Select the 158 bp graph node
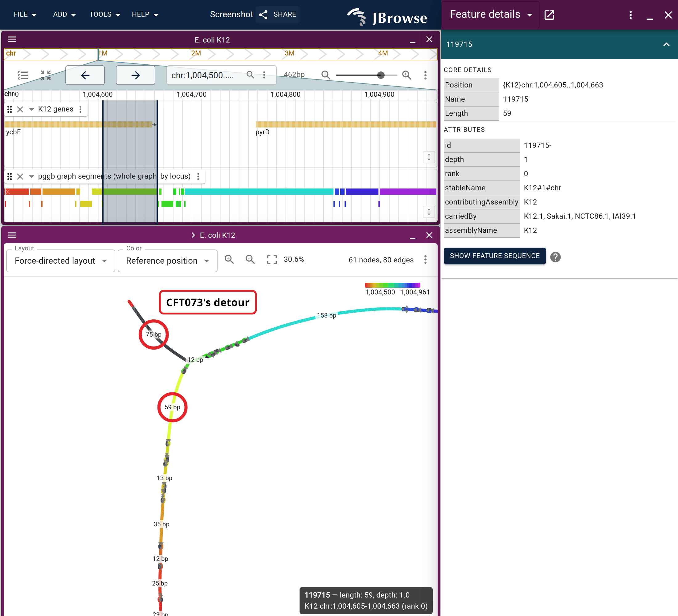678x616 pixels. click(x=327, y=315)
